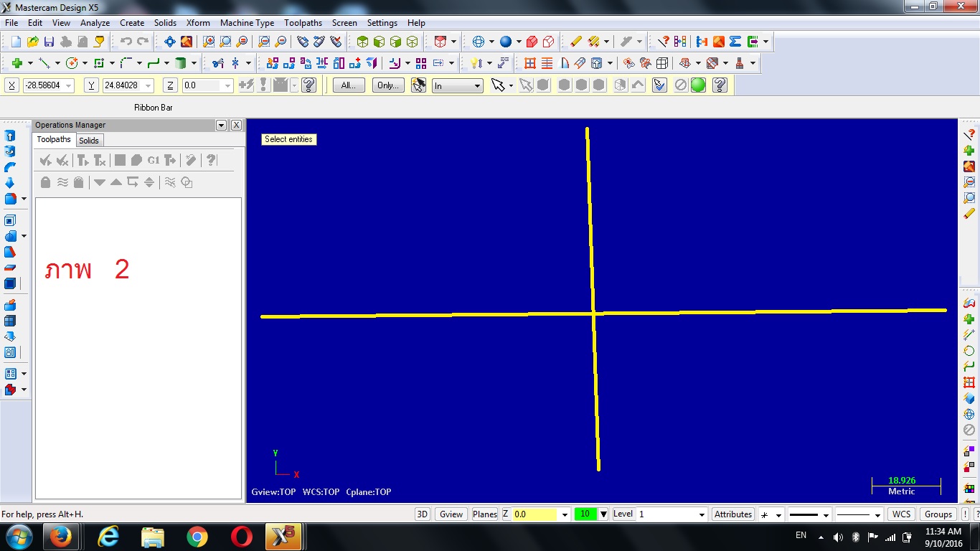Screen dimensions: 980x551
Task: Open the Level number dropdown
Action: pos(702,515)
